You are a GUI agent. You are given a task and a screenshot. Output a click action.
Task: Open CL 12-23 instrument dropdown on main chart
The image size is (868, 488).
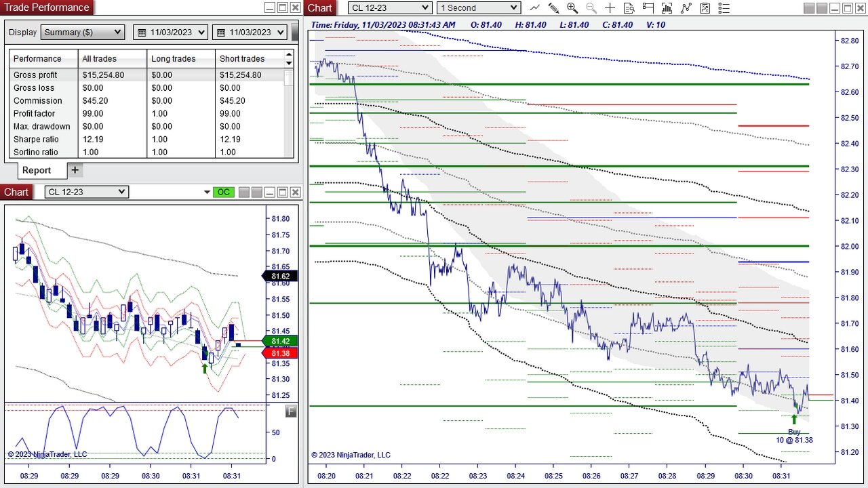(390, 7)
